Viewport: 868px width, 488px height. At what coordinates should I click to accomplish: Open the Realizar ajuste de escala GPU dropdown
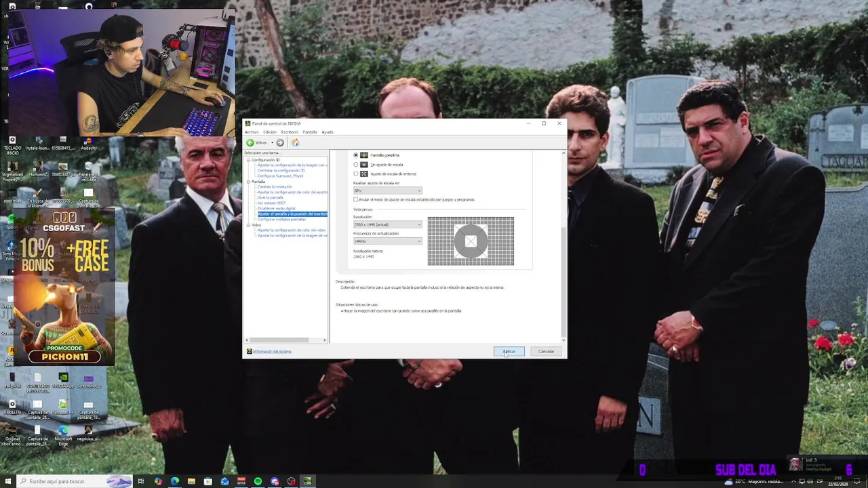(387, 191)
